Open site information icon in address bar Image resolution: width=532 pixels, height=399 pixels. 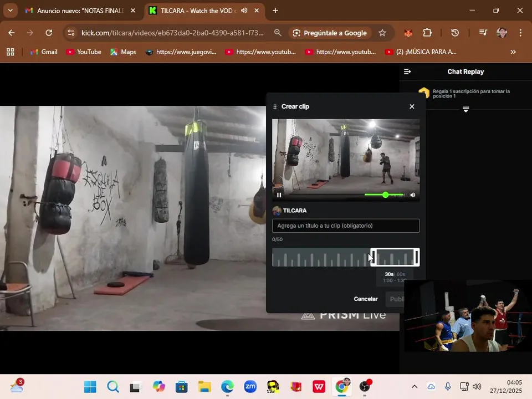click(71, 33)
